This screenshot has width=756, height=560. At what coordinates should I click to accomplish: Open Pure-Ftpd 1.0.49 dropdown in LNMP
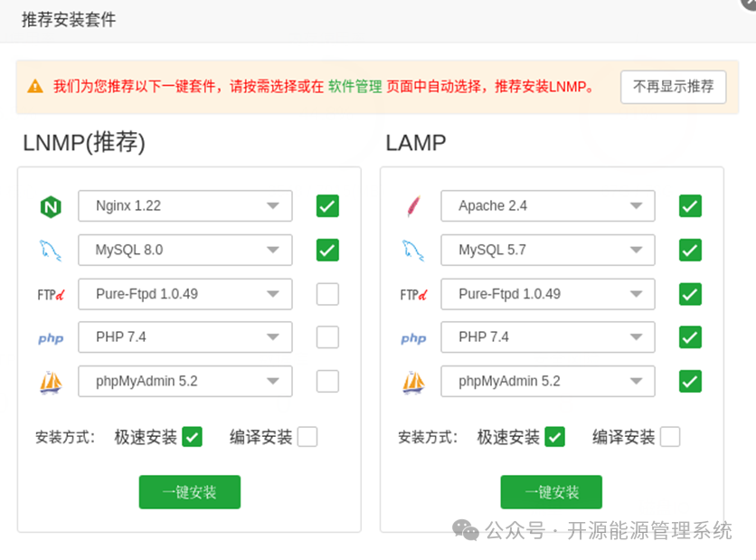tap(185, 294)
